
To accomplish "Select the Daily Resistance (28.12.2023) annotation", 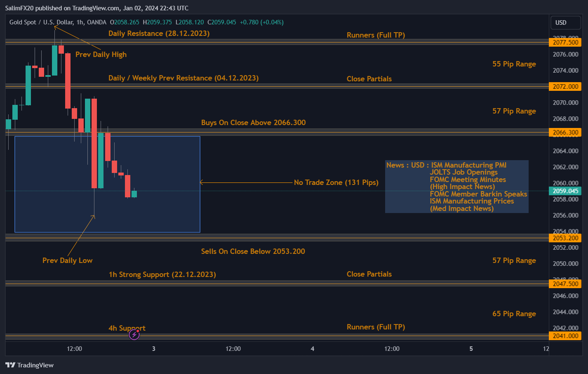I will (159, 33).
